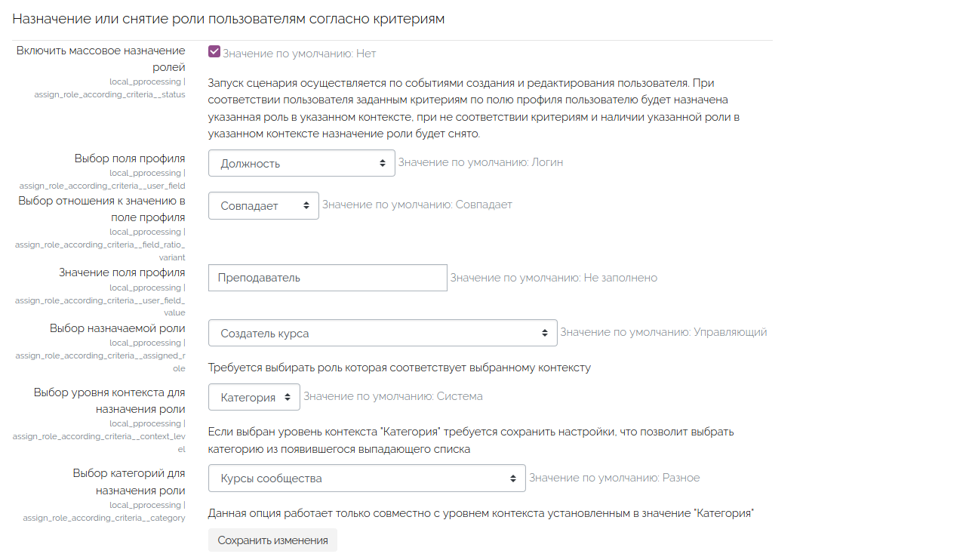
Task: Click the Включить массовое назначение ролей label
Action: tap(100, 59)
